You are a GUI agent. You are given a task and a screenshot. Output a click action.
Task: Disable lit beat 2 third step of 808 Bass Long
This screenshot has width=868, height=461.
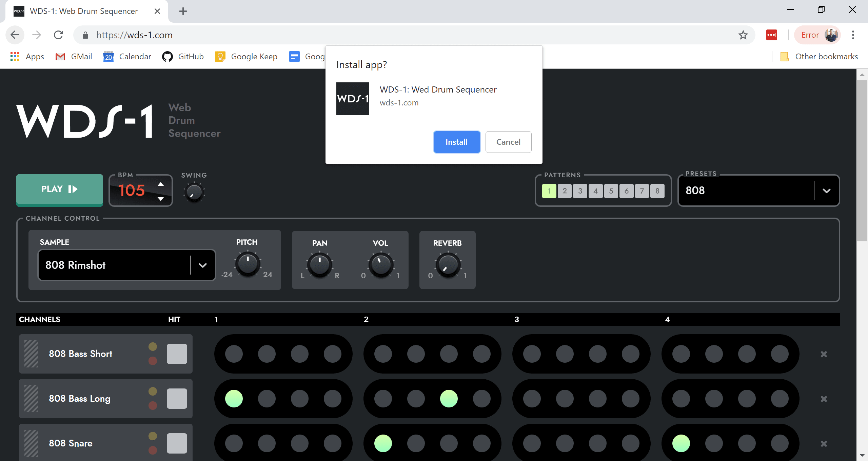click(449, 399)
